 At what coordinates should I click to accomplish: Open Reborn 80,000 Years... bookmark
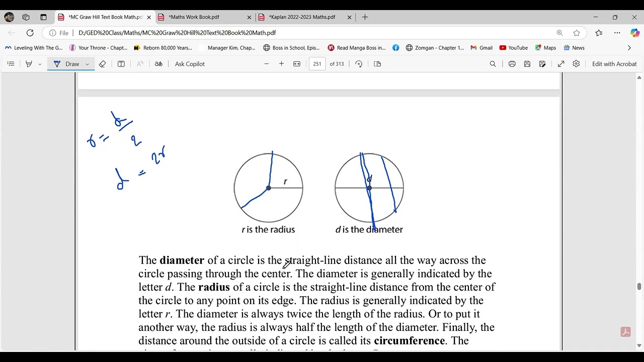pyautogui.click(x=163, y=48)
